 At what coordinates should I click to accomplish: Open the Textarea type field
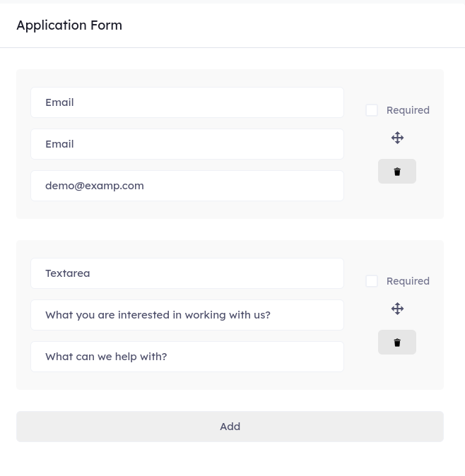click(187, 273)
